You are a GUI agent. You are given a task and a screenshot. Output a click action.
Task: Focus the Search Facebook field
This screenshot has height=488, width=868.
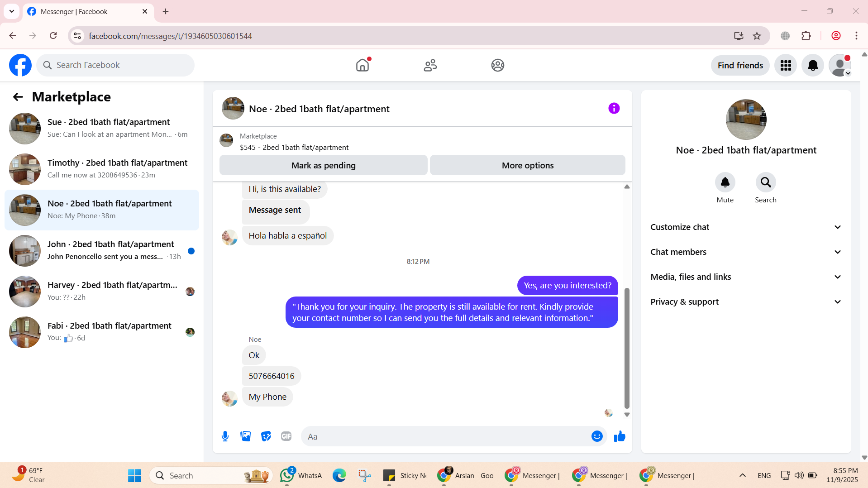coord(115,65)
